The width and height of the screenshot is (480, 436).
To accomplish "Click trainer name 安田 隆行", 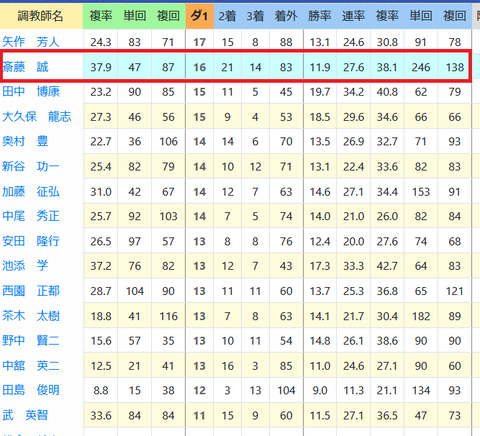I will point(31,241).
